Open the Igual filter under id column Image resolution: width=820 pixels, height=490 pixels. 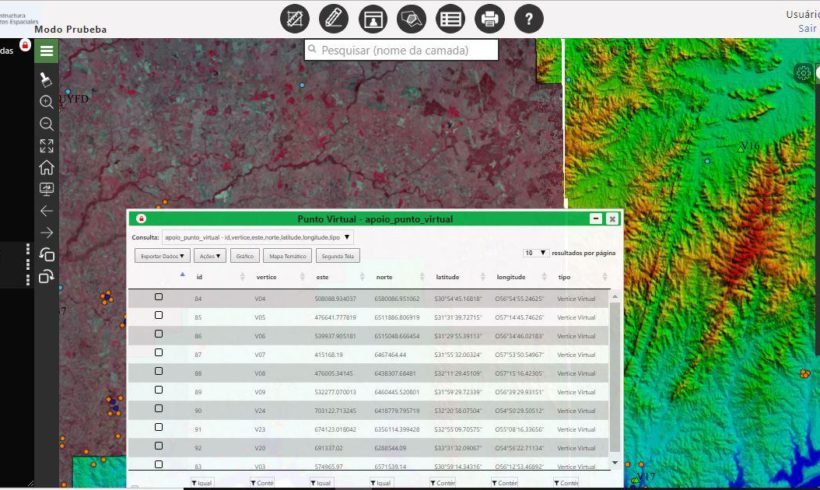point(201,483)
